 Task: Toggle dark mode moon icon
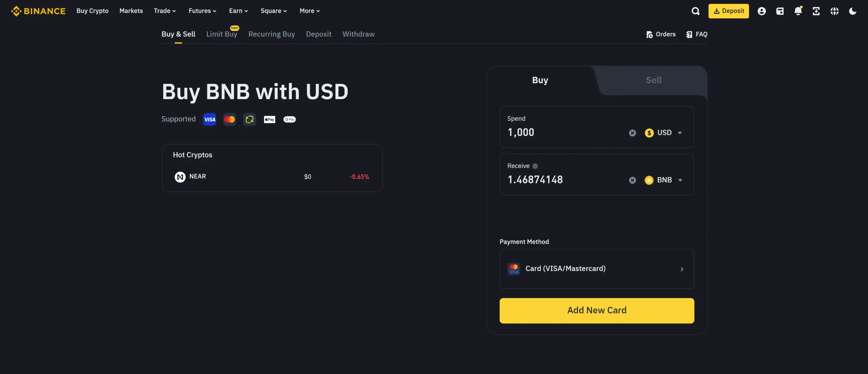coord(852,11)
